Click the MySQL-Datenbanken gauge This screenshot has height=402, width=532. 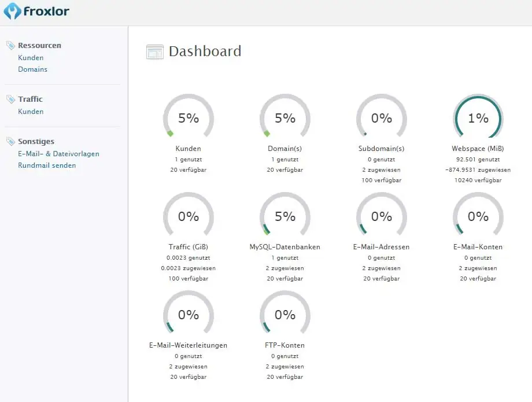click(x=285, y=217)
